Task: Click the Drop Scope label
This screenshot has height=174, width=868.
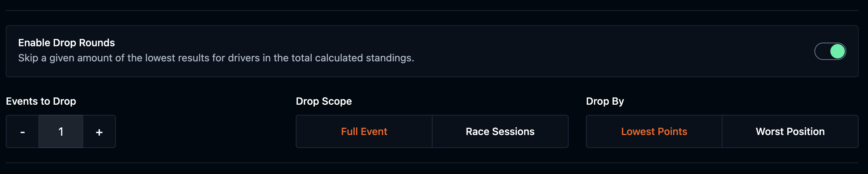Action: [x=324, y=101]
